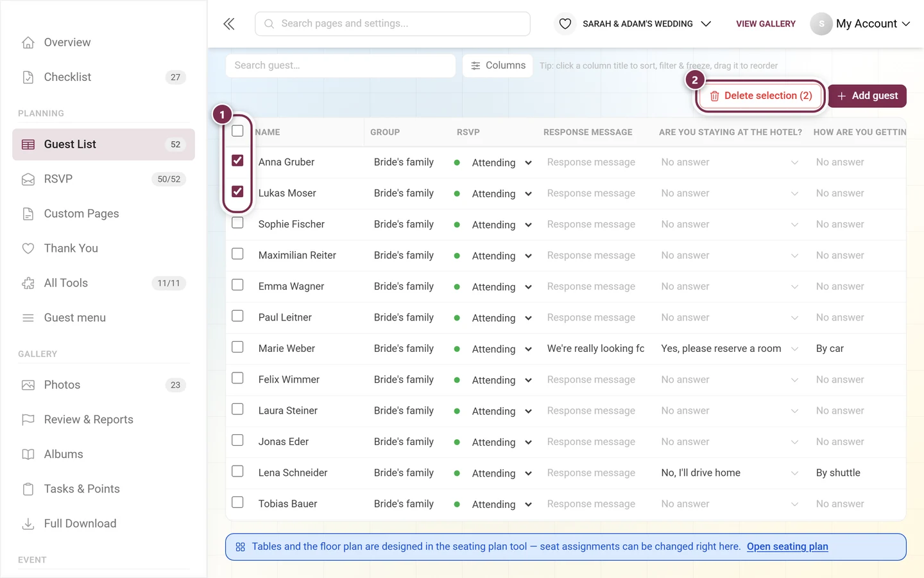The height and width of the screenshot is (578, 924).
Task: Click the All Tools puzzle icon
Action: (28, 283)
